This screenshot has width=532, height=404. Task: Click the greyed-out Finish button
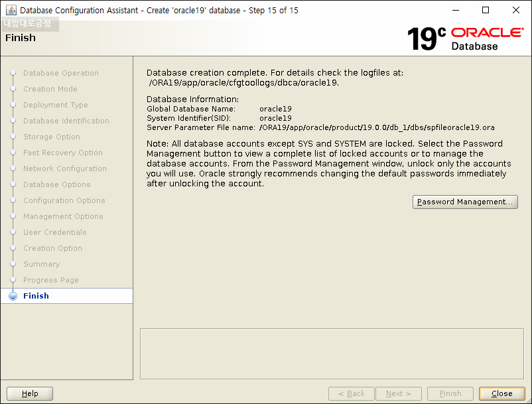[450, 393]
